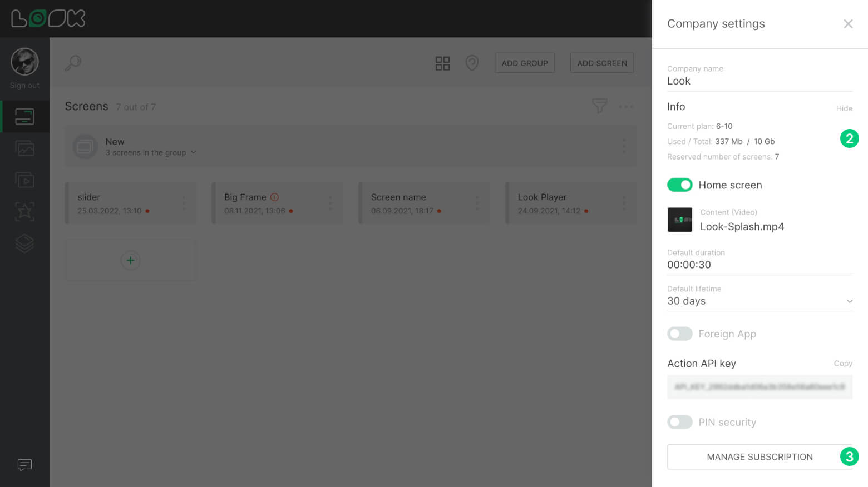Open the layers stack icon in sidebar
This screenshot has width=868, height=487.
coord(24,244)
